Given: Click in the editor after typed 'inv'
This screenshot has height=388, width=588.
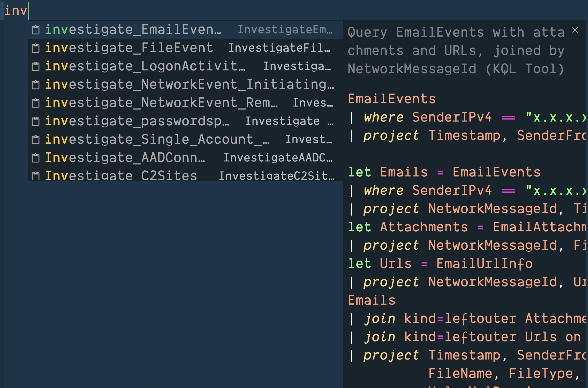Looking at the screenshot, I should pyautogui.click(x=29, y=11).
